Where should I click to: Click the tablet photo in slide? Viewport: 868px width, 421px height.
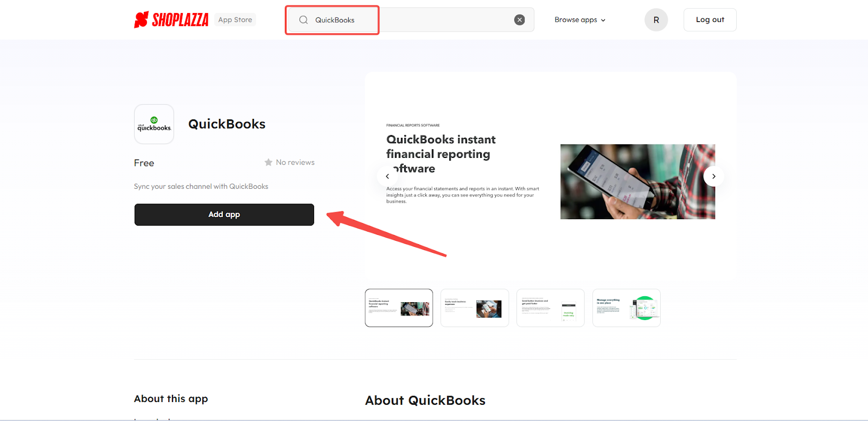637,182
